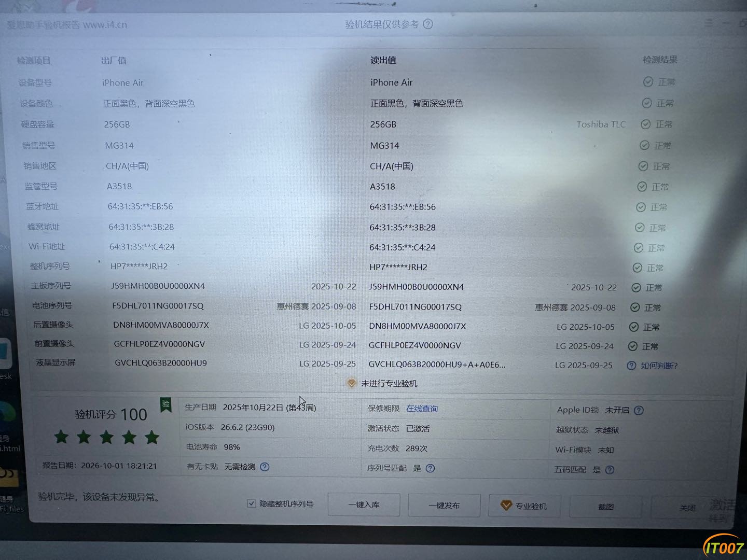Click the check icon in the 电池序列号 row
The width and height of the screenshot is (747, 560).
[634, 307]
